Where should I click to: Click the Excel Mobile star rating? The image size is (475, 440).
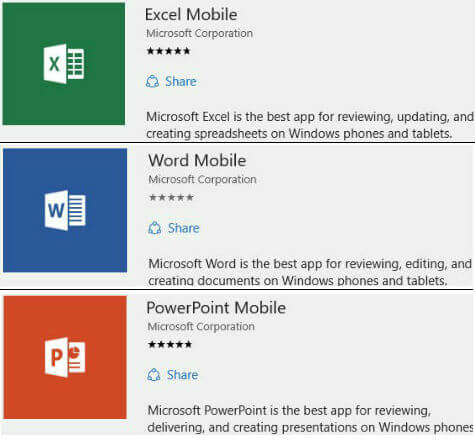pos(168,51)
